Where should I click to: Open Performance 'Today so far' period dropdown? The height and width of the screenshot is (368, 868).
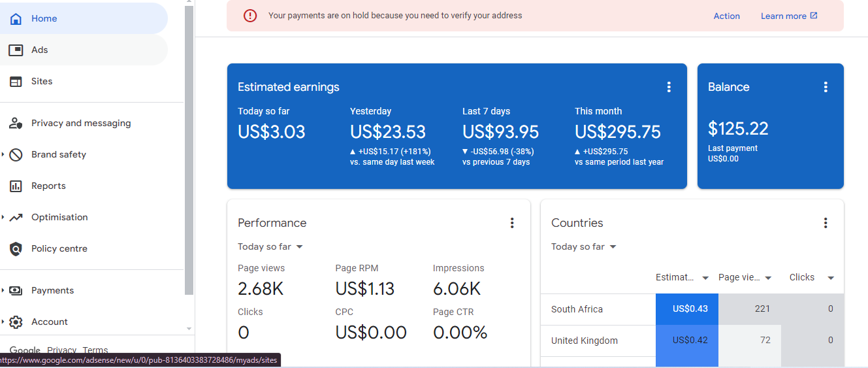coord(270,246)
